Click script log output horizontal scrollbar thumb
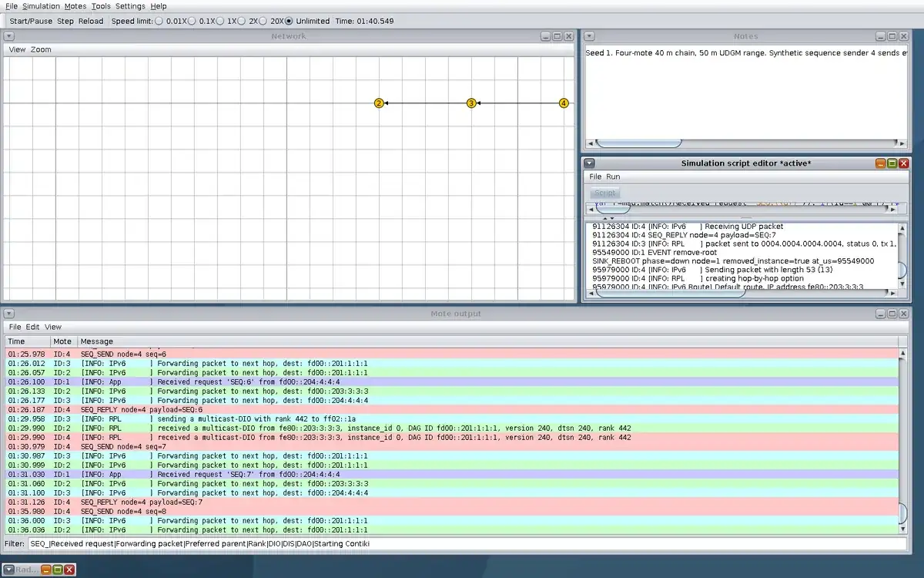Image resolution: width=924 pixels, height=578 pixels. pyautogui.click(x=670, y=292)
